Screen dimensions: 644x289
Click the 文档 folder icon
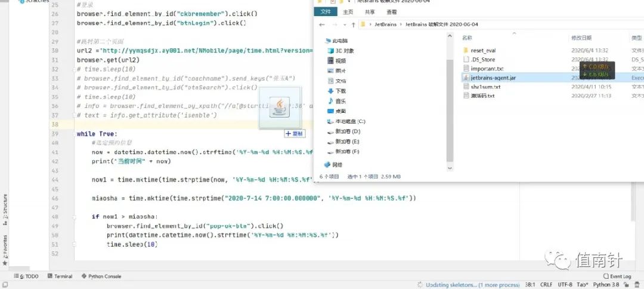click(x=330, y=81)
